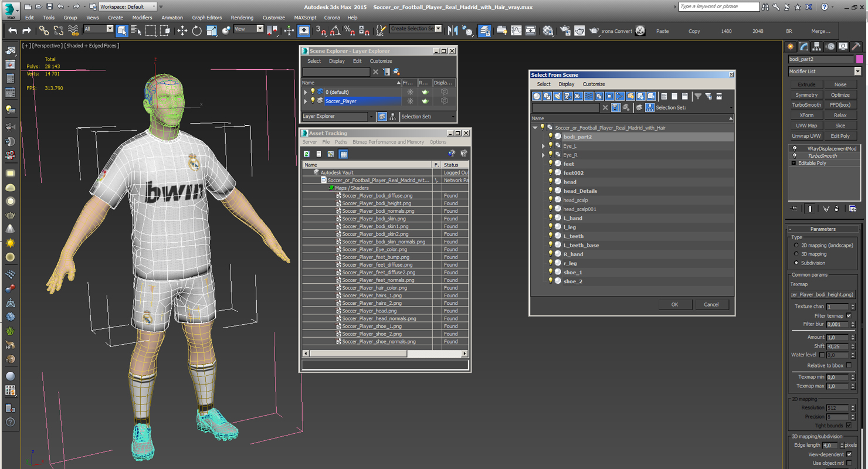Image resolution: width=868 pixels, height=469 pixels.
Task: Expand the Eye_L node in Select From Scene
Action: point(543,146)
